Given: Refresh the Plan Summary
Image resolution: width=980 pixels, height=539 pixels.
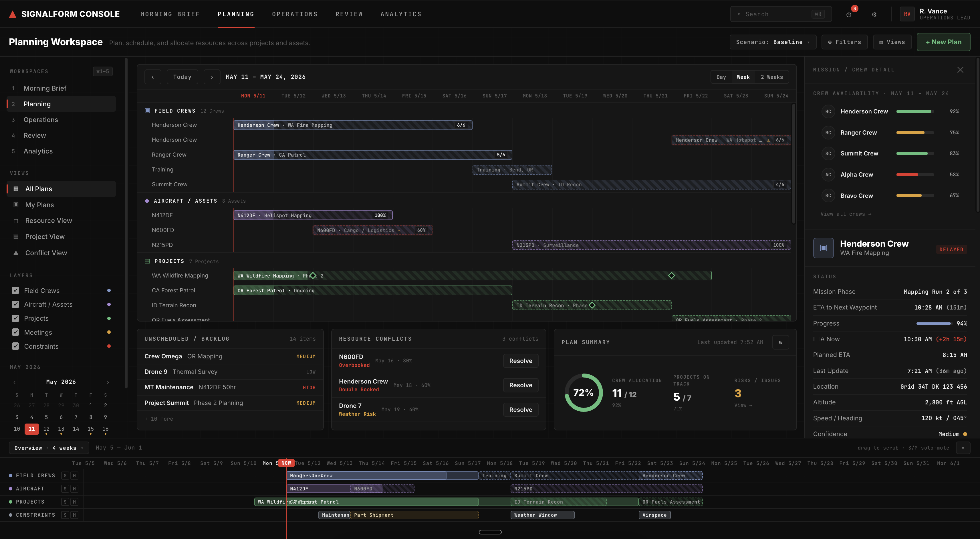Looking at the screenshot, I should (780, 342).
